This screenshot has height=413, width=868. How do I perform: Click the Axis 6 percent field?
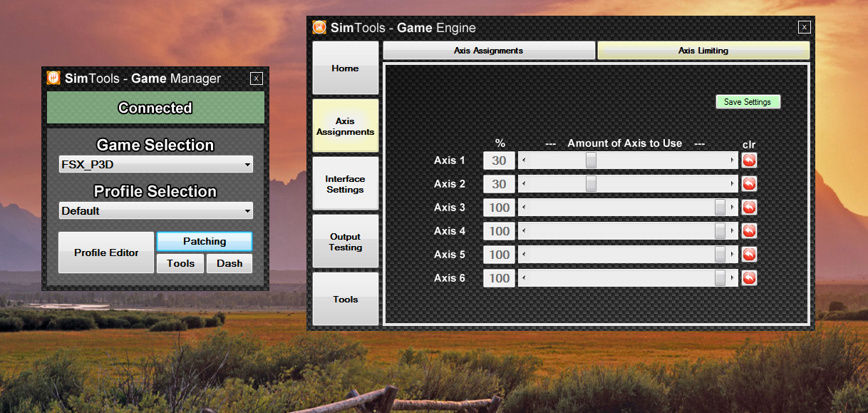click(499, 278)
